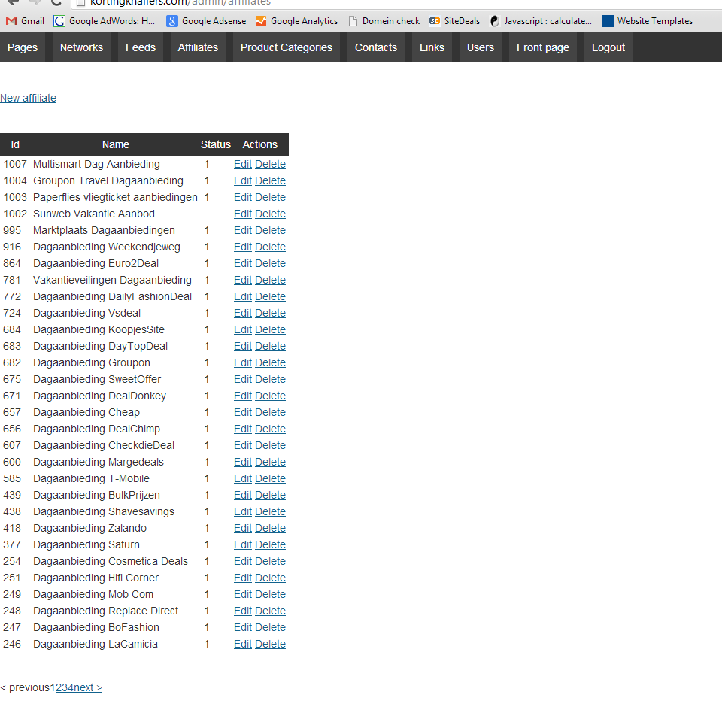Open Domein check bookmark

pyautogui.click(x=384, y=21)
